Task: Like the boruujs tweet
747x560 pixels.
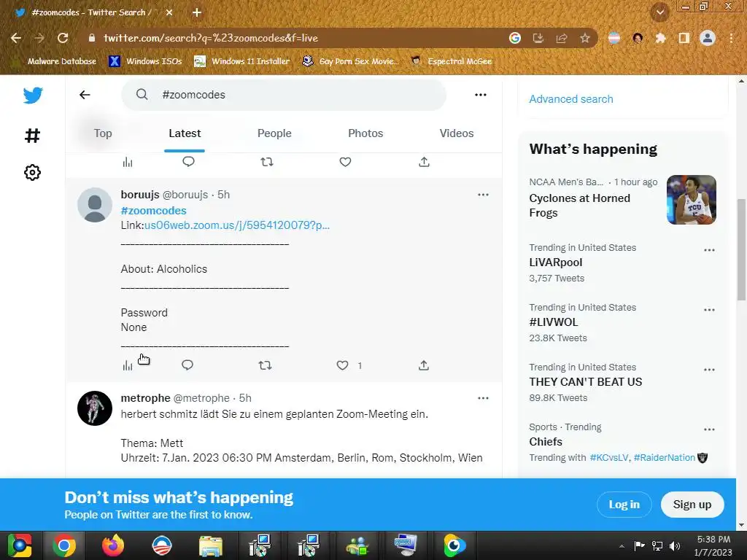Action: [x=343, y=365]
